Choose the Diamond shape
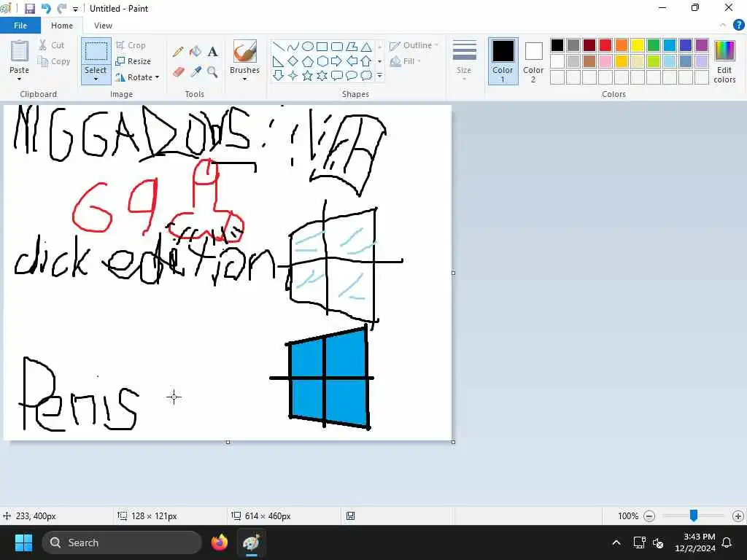Screen dimensions: 747x560 tap(293, 61)
